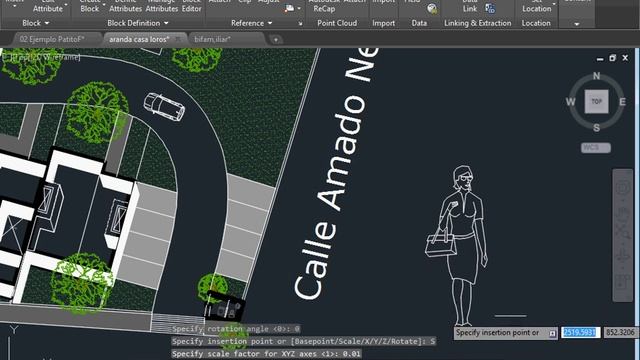Image resolution: width=640 pixels, height=360 pixels.
Task: Click the Basepoint/Scale/X/Y/Z/Rotate command history line
Action: pyautogui.click(x=303, y=341)
